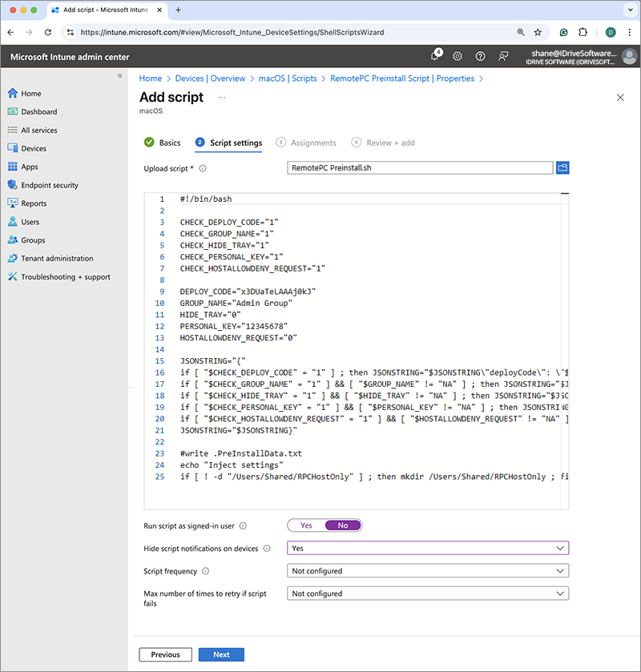Open the help question mark icon
The height and width of the screenshot is (672, 641).
click(x=480, y=56)
